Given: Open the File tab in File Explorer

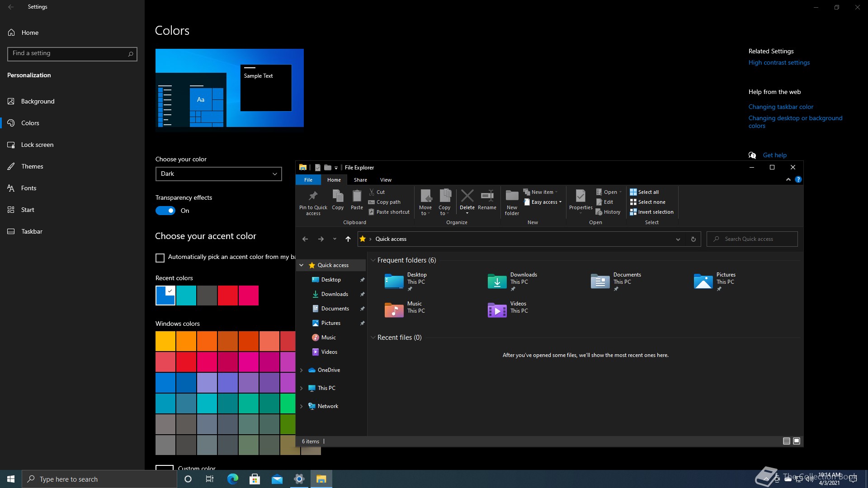Looking at the screenshot, I should coord(308,180).
